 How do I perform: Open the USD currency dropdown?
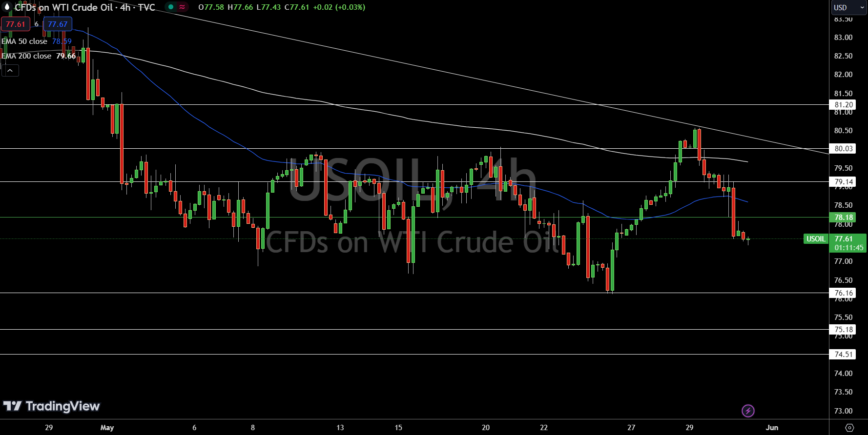pyautogui.click(x=849, y=7)
